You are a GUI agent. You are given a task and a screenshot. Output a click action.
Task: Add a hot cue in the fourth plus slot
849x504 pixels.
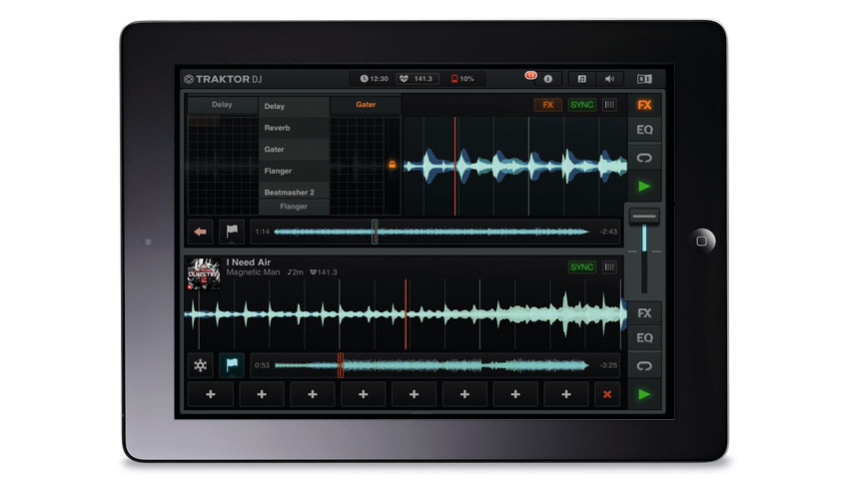[x=364, y=394]
